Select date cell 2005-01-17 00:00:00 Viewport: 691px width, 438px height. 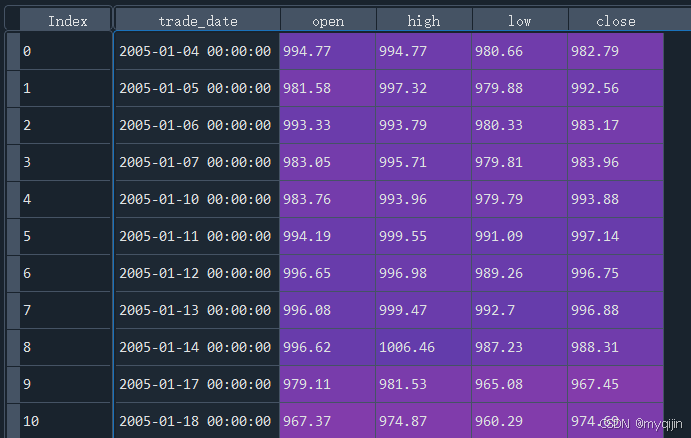tap(197, 384)
